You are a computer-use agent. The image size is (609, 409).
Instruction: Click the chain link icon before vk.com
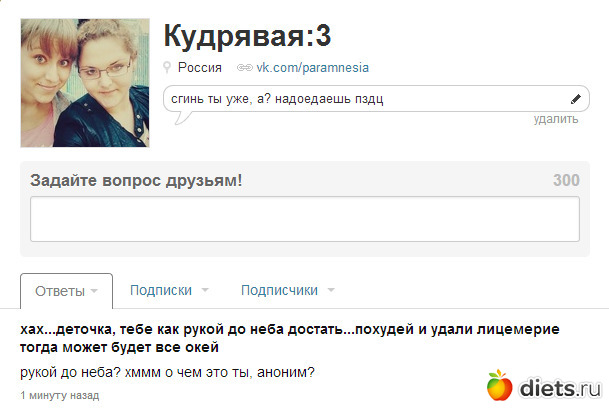(245, 68)
